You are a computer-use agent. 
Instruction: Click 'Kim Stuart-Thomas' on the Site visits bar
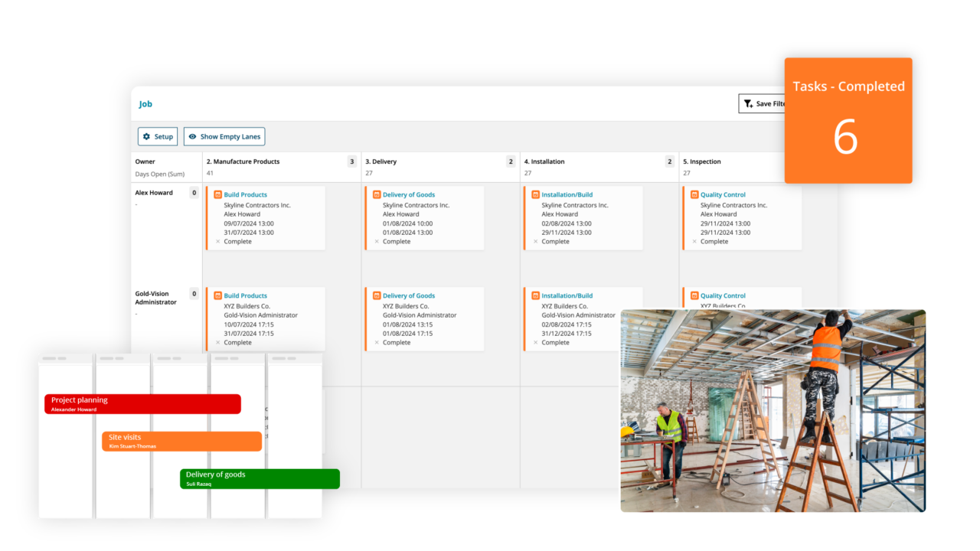point(132,446)
